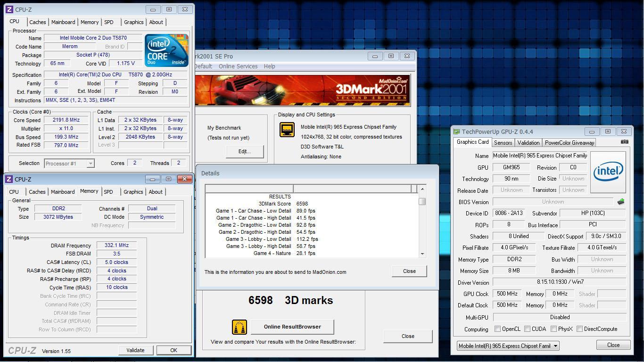
Task: Open the Processor #1 selection dropdown
Action: click(x=69, y=163)
